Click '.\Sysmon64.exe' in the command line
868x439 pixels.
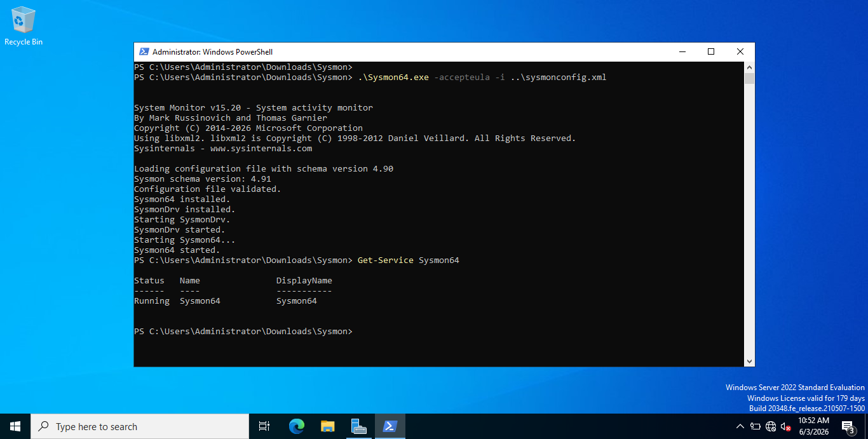coord(393,78)
